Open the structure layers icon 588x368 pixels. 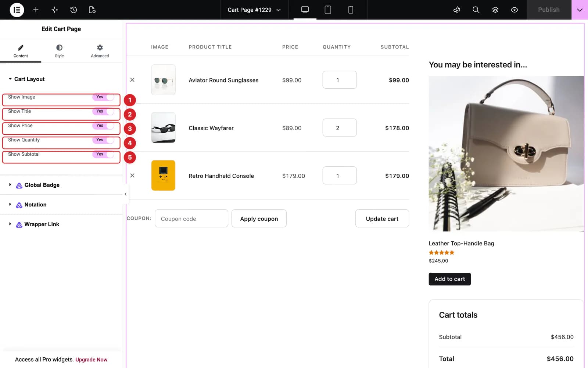tap(495, 10)
